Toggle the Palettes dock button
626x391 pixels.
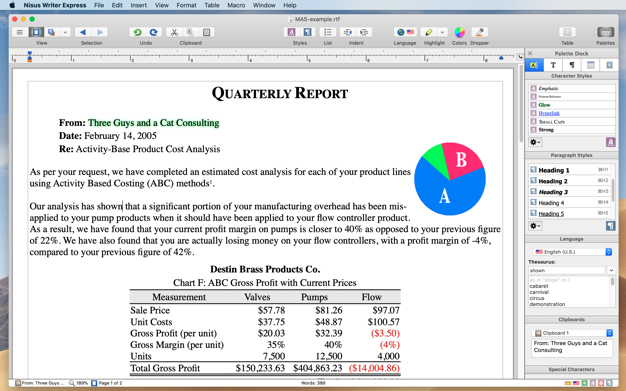[605, 32]
